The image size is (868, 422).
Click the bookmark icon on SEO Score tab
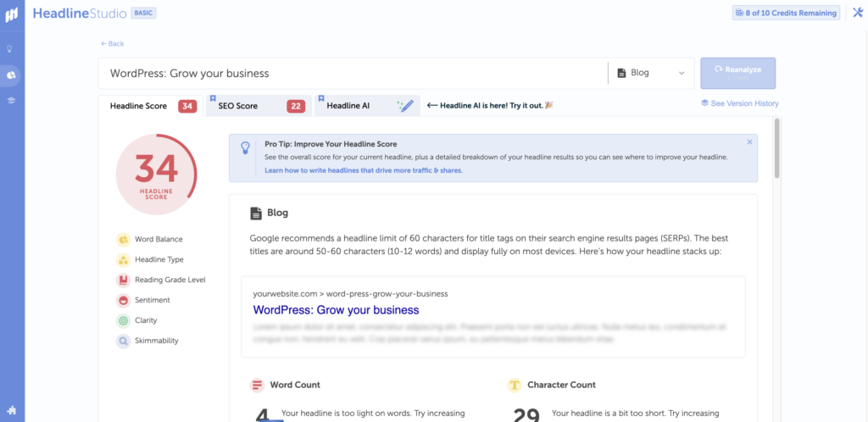tap(213, 98)
